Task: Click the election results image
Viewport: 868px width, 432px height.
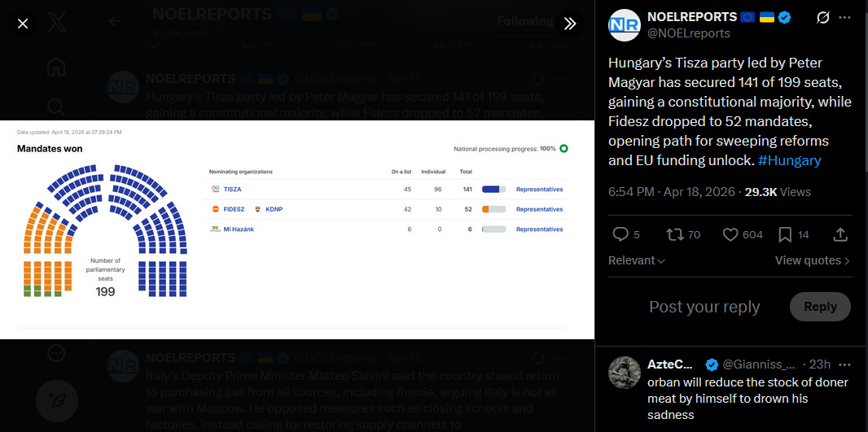Action: click(x=297, y=229)
